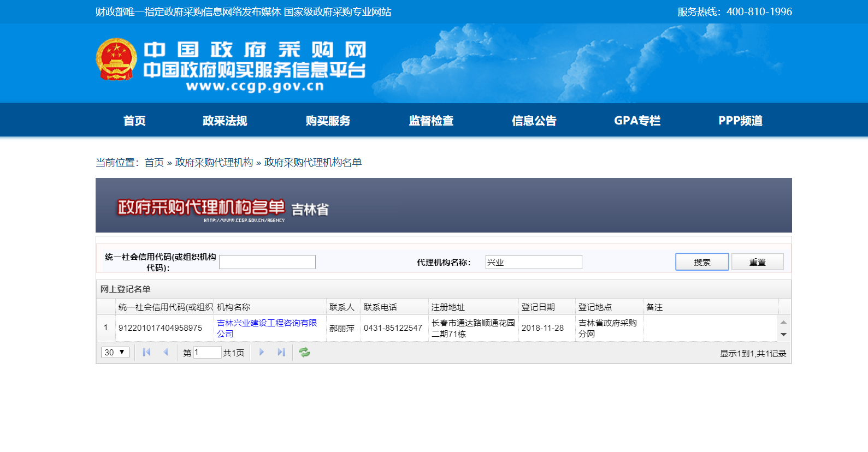
Task: Select the cell 吉林省政府采购分网
Action: [609, 328]
